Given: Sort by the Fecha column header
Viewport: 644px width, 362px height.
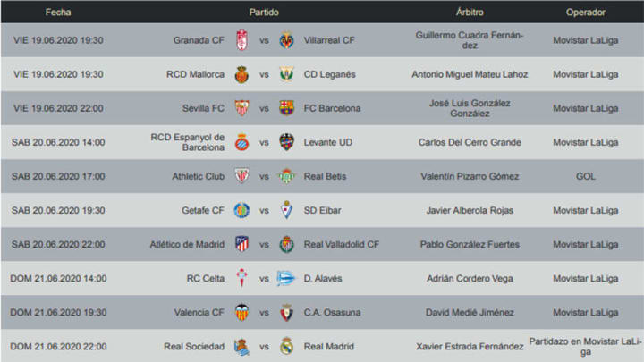Looking at the screenshot, I should [58, 12].
